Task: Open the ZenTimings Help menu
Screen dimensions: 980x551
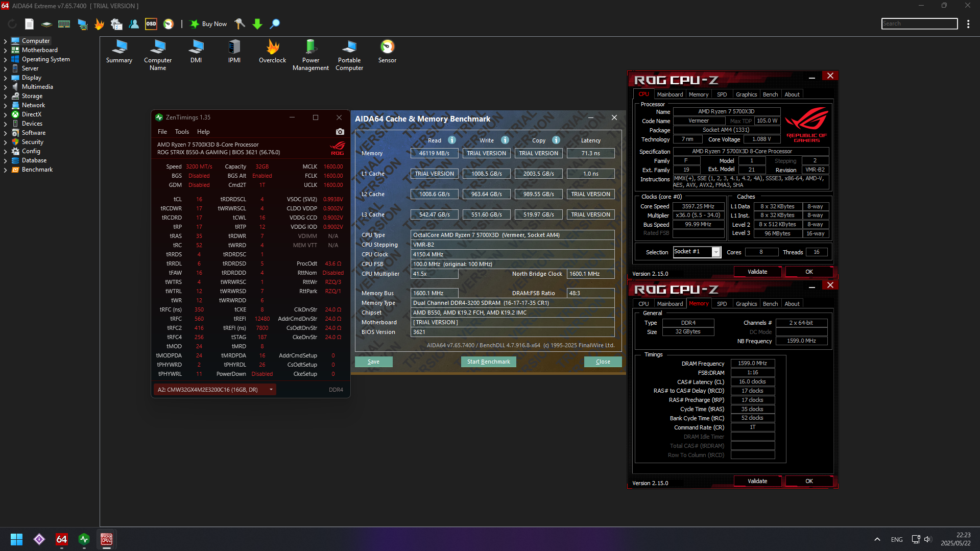Action: click(203, 132)
